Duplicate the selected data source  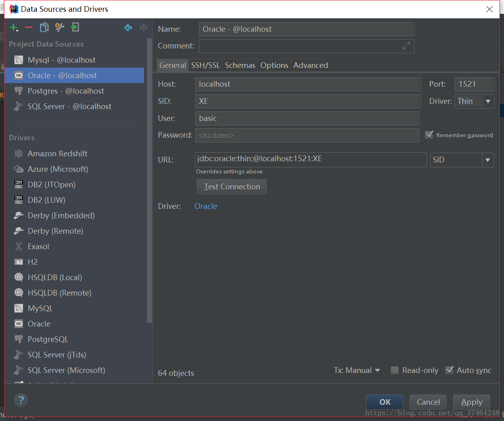(44, 28)
